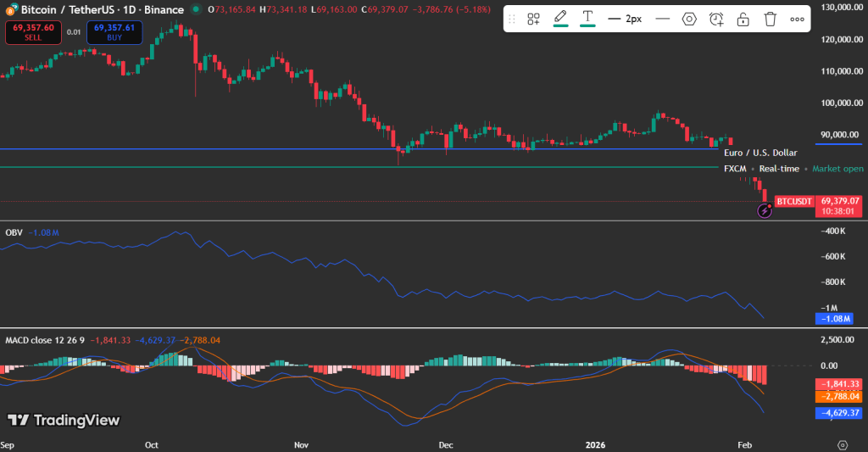Delete drawing with trash icon
The image size is (868, 452).
point(770,20)
